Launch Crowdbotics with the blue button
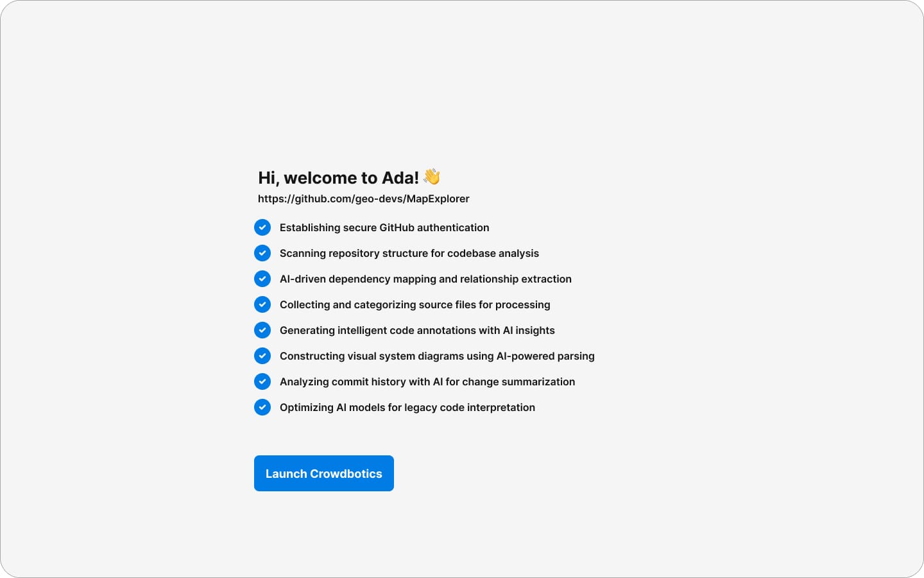This screenshot has width=924, height=578. tap(324, 473)
